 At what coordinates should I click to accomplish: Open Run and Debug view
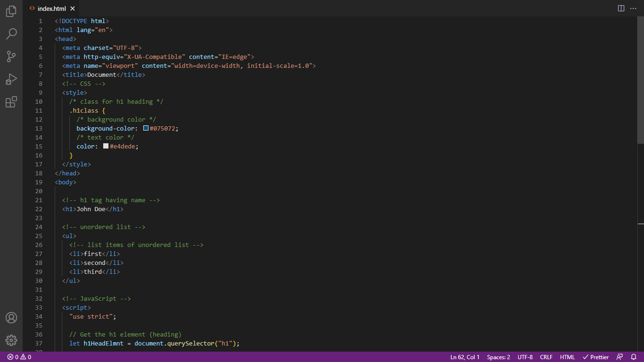(x=11, y=79)
